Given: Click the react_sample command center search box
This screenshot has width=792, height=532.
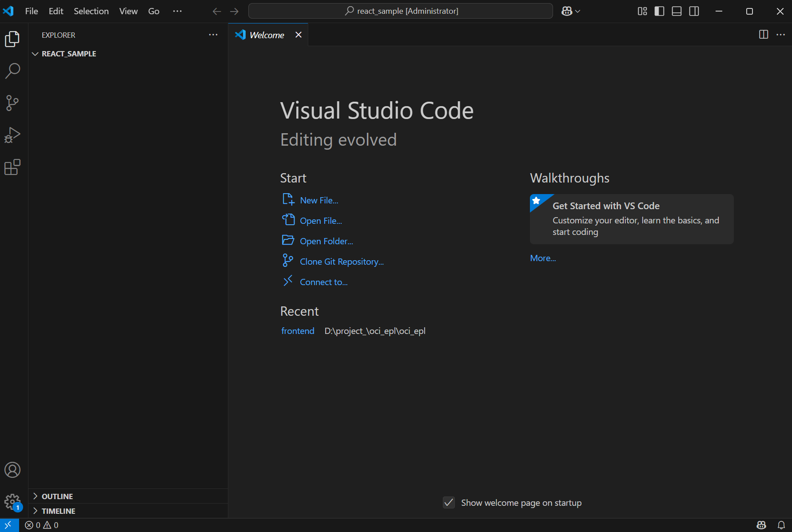Looking at the screenshot, I should click(401, 11).
